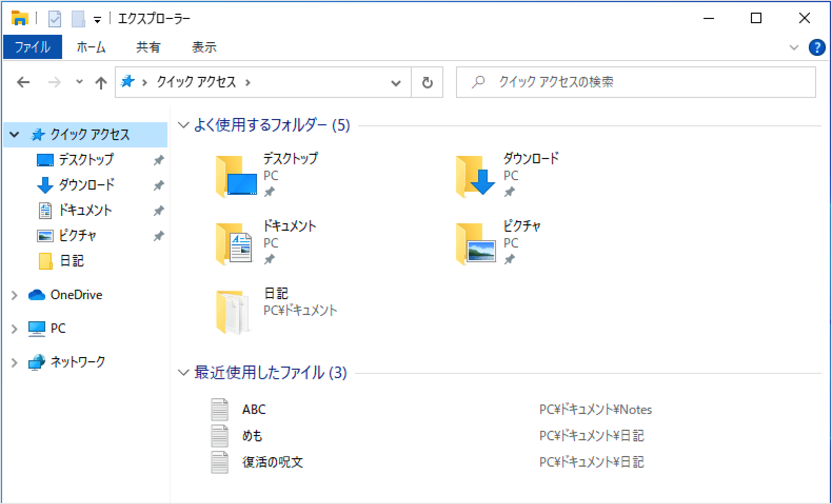Viewport: 832px width, 504px height.
Task: Go back with the left arrow
Action: [x=23, y=82]
